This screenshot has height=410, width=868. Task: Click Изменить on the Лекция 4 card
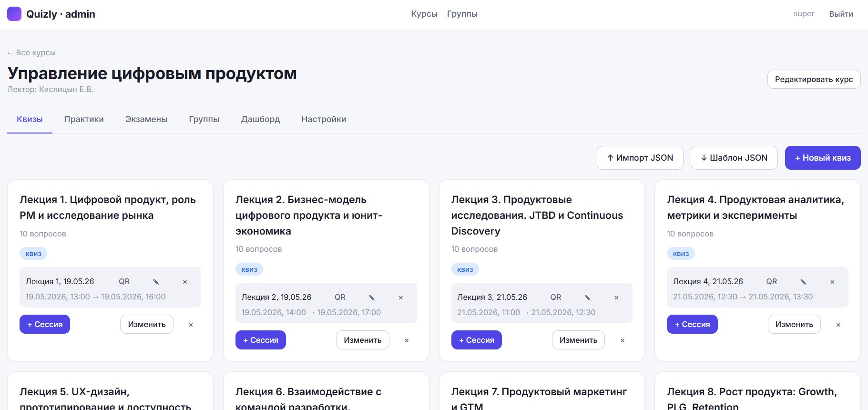[794, 324]
